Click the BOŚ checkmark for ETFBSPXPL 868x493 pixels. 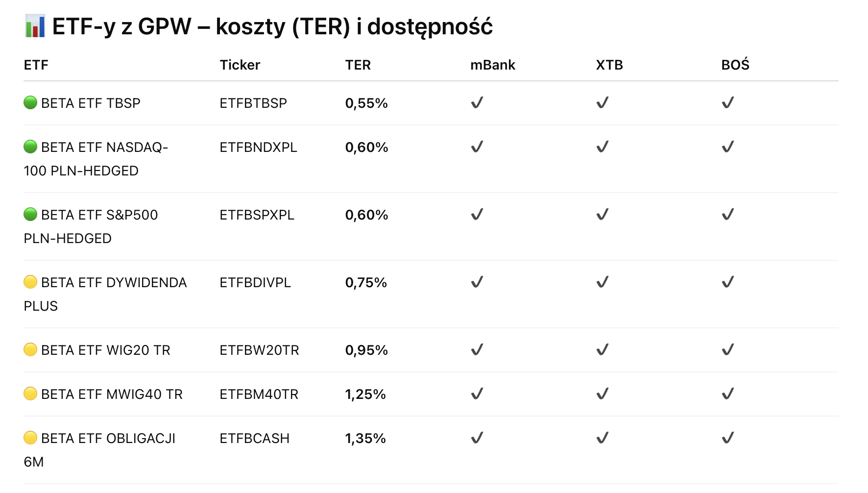pos(728,215)
